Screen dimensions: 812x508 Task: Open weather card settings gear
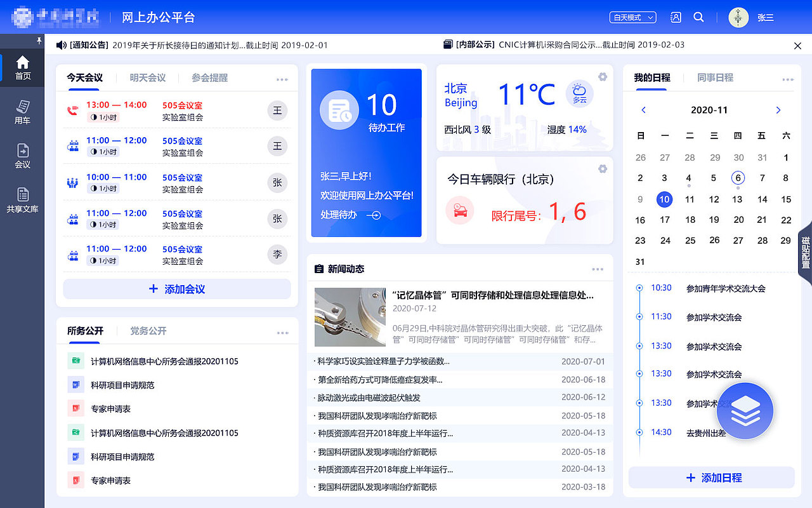click(602, 76)
